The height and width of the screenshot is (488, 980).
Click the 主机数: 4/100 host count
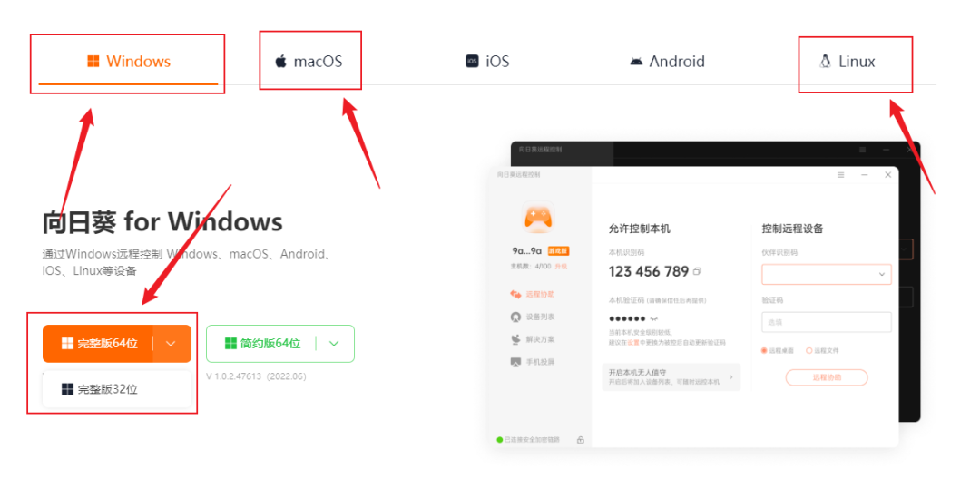532,266
